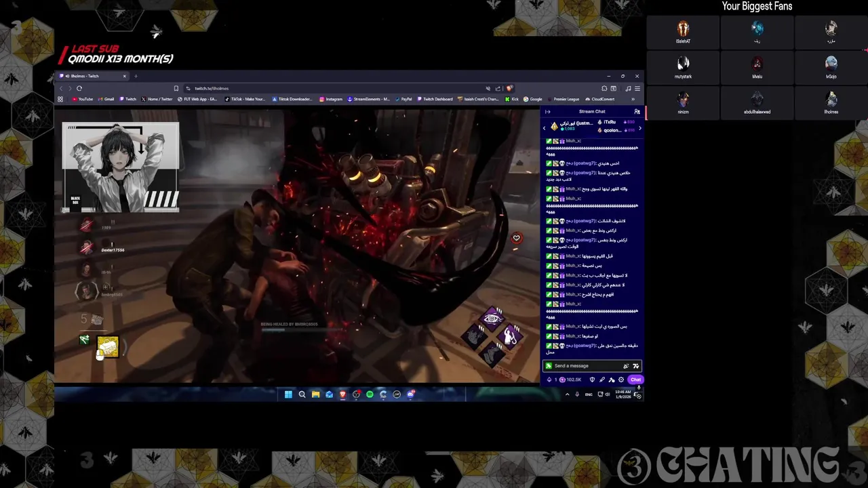This screenshot has width=868, height=488.
Task: Open the Google bookmark
Action: click(533, 99)
